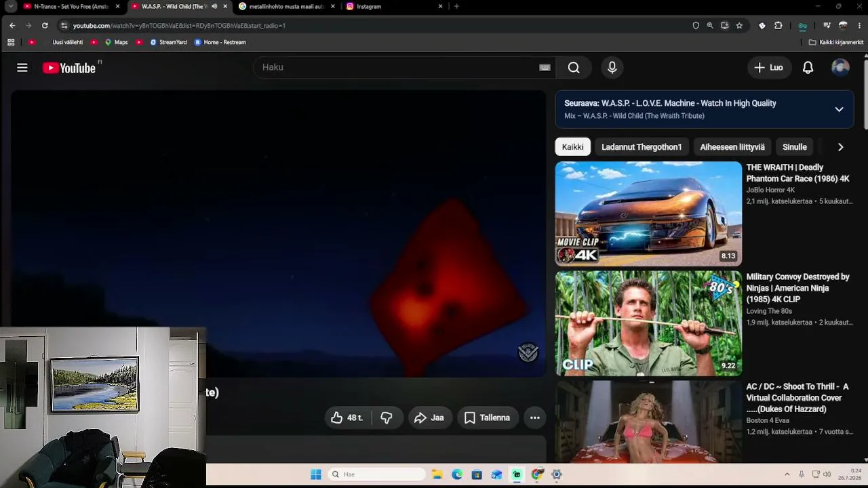
Task: Open more actions three-dot menu below video
Action: click(535, 418)
